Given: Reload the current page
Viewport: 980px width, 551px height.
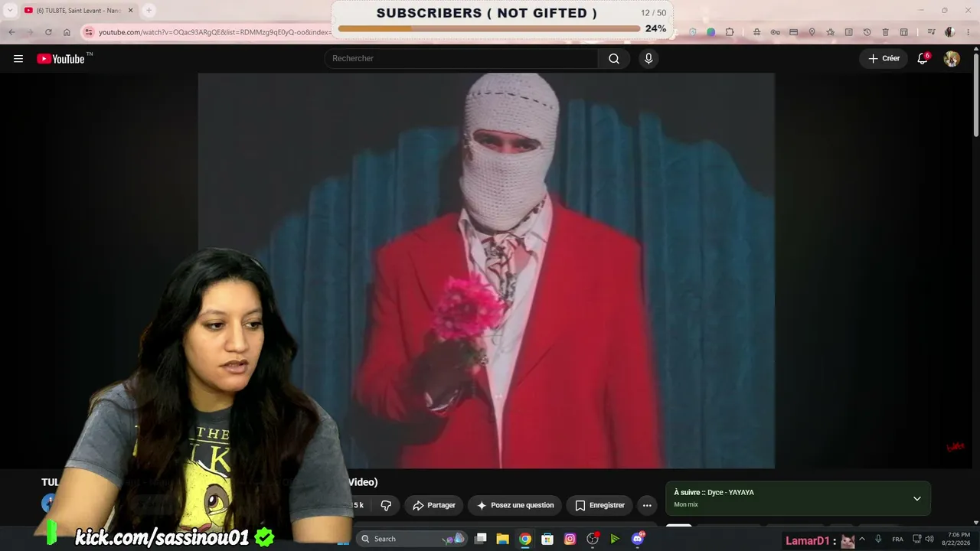Looking at the screenshot, I should coord(48,32).
